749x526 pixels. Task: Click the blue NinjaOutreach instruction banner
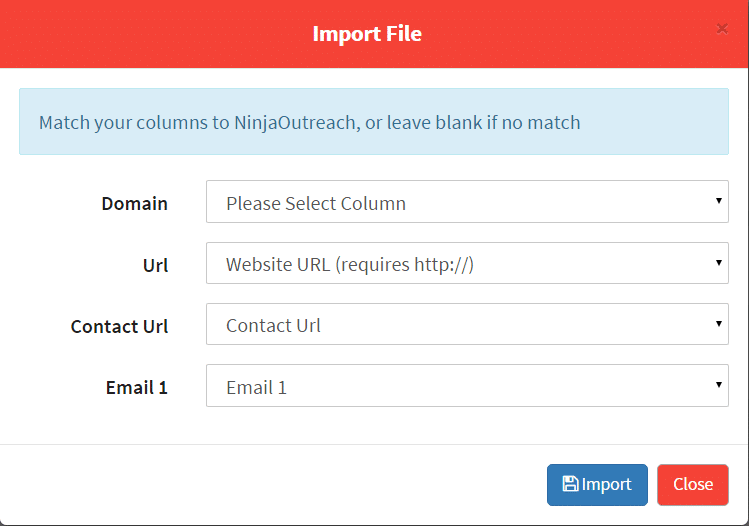[374, 121]
